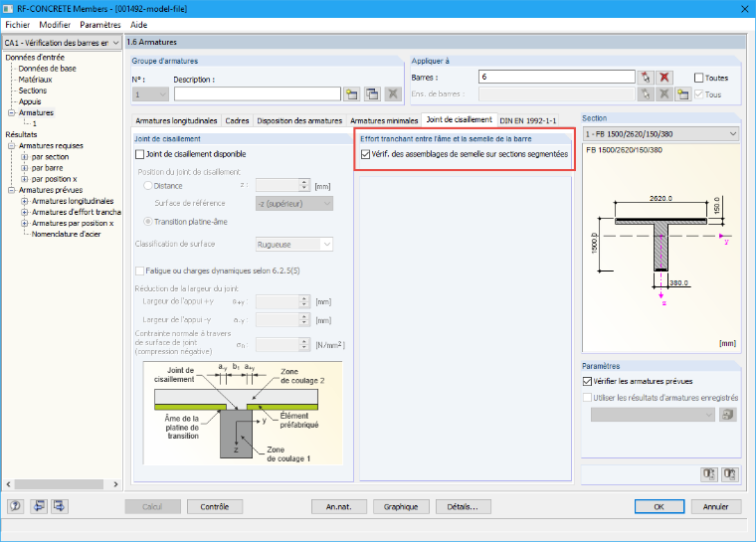Click the previous window arrow icon
The width and height of the screenshot is (756, 542).
coord(38,506)
